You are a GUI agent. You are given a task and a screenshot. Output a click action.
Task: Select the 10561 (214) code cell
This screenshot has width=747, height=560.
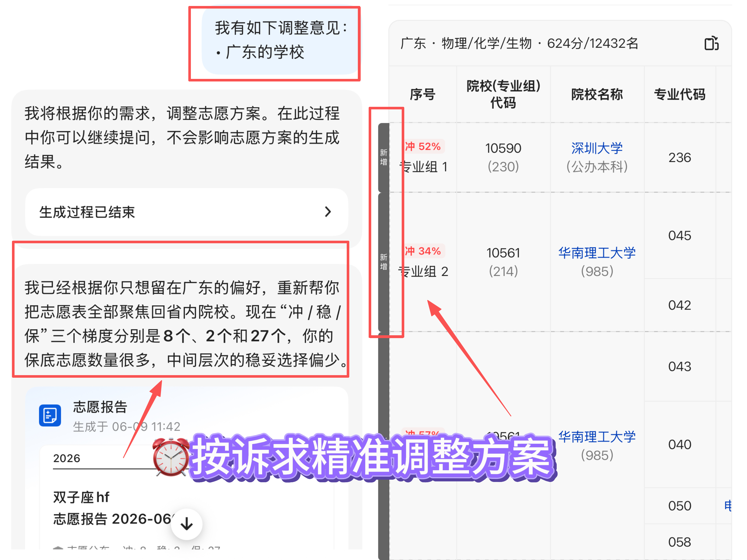point(503,262)
